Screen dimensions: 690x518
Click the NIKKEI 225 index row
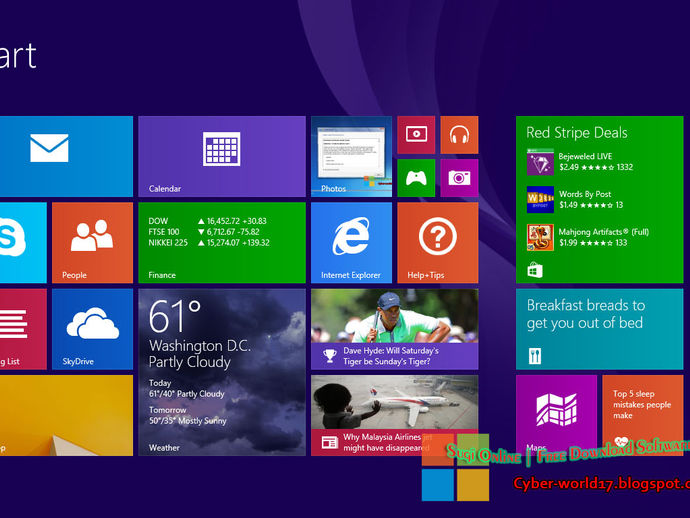209,242
